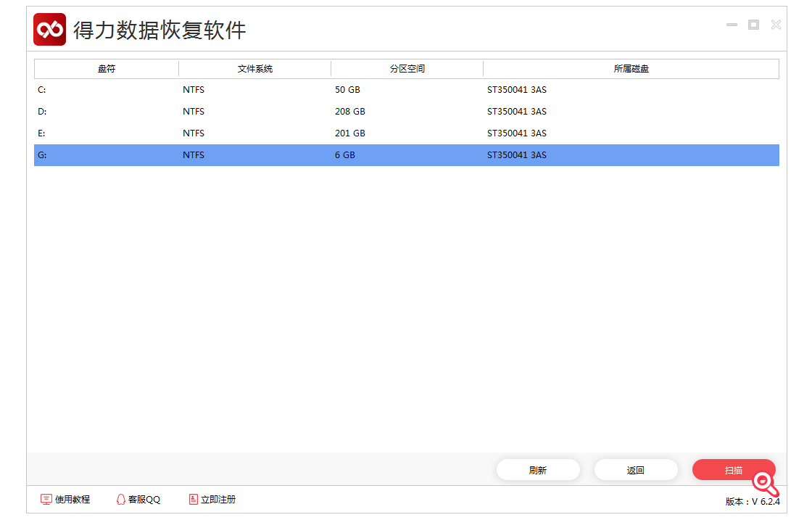Click the 得力数据恢复软件 title text
This screenshot has height=520, width=812.
tap(159, 30)
